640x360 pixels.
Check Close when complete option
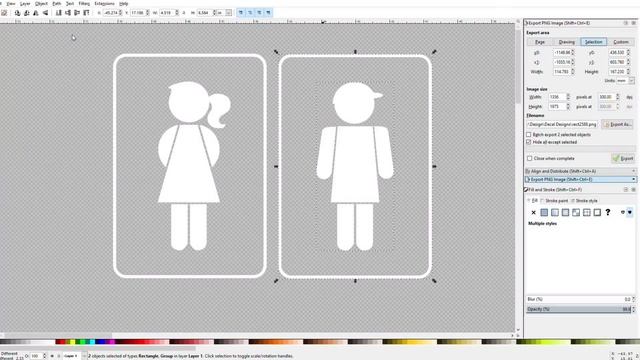coord(529,158)
